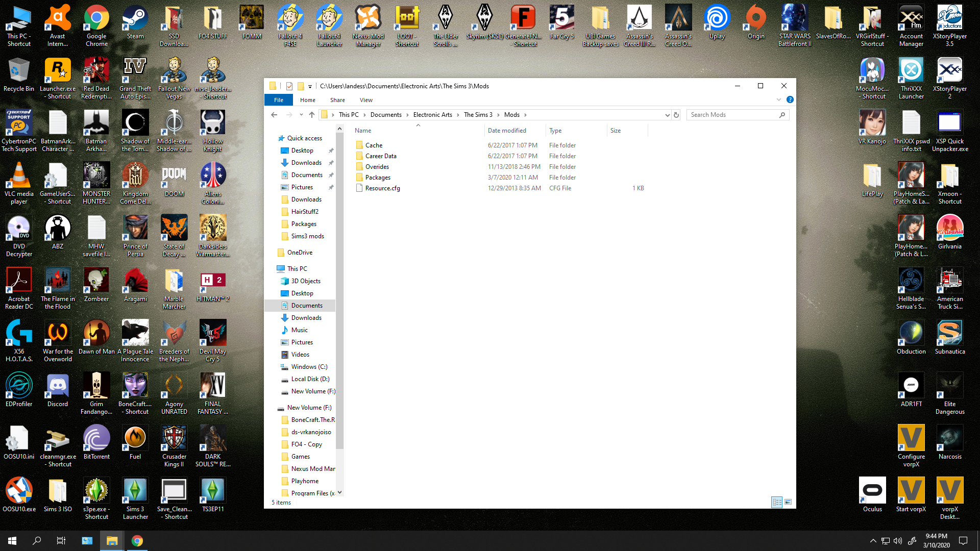Go back to the previous folder

[x=274, y=115]
